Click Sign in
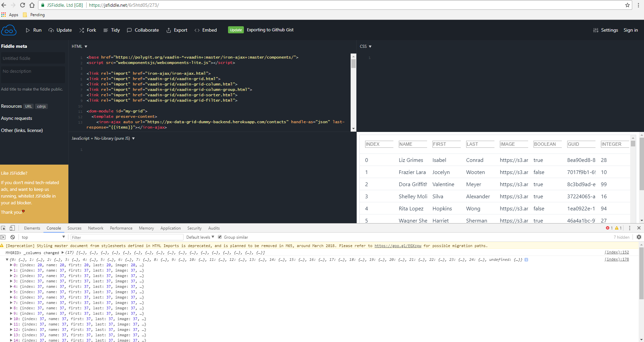 click(x=631, y=30)
